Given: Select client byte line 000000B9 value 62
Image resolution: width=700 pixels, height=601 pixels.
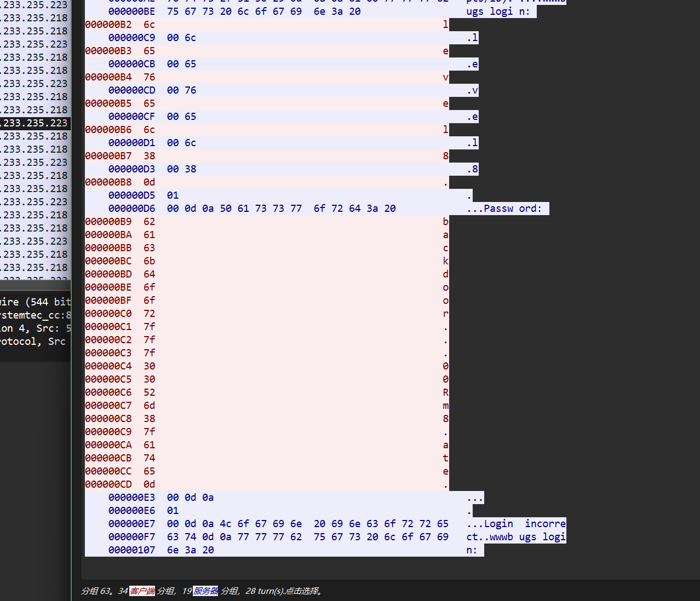Looking at the screenshot, I should click(267, 222).
